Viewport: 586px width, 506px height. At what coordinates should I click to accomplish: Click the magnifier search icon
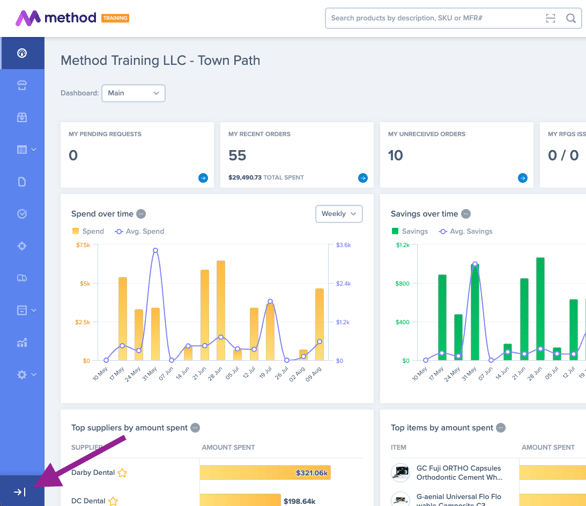tap(571, 18)
